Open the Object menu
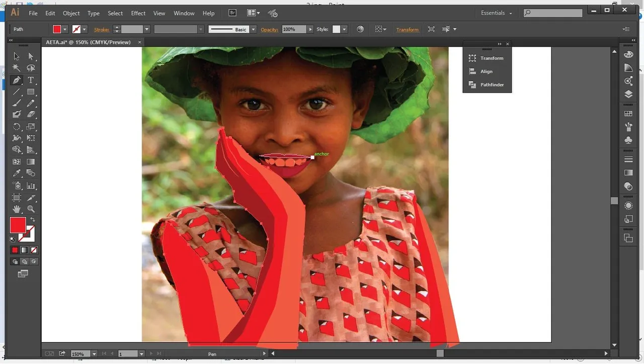The image size is (644, 364). 71,13
